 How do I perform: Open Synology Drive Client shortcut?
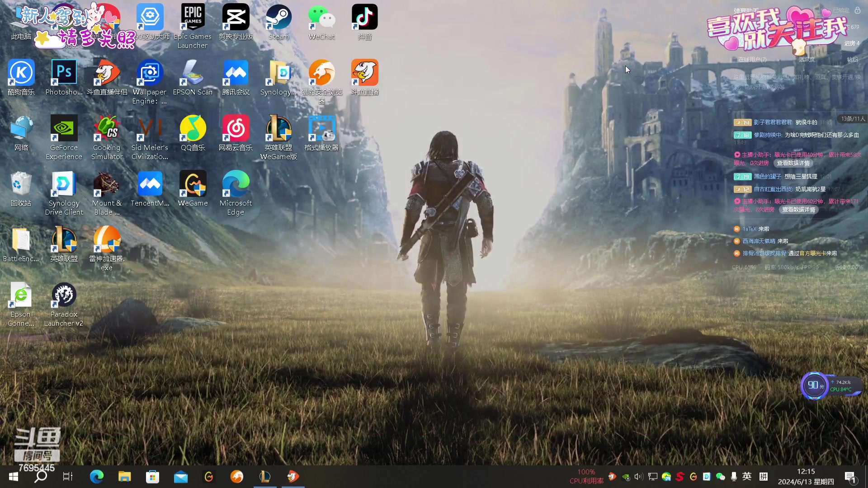coord(64,193)
